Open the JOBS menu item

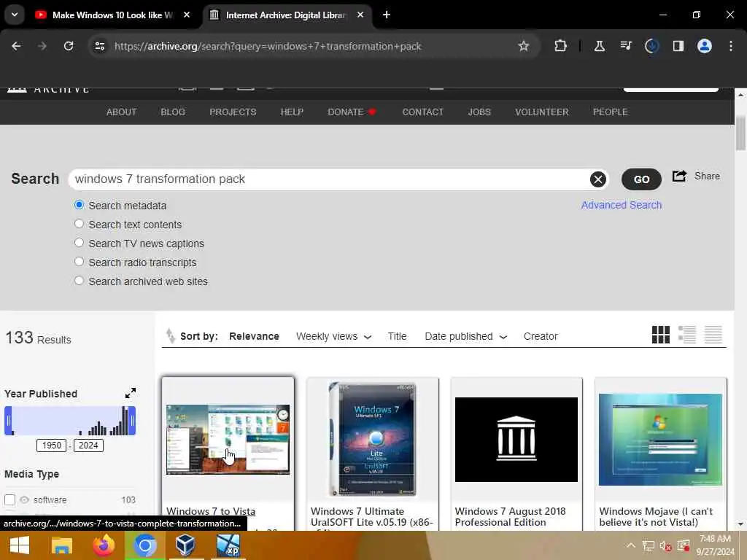[479, 112]
